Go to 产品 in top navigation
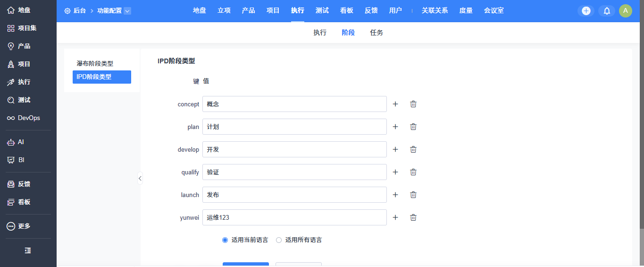The image size is (644, 267). pos(249,10)
